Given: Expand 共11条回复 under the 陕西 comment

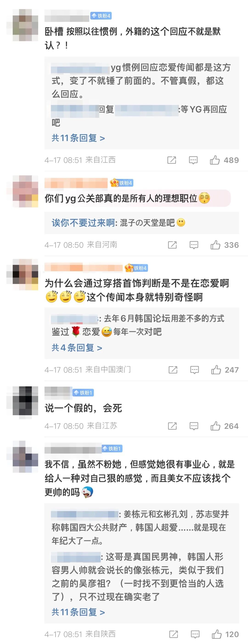Looking at the screenshot, I should click(x=78, y=612).
